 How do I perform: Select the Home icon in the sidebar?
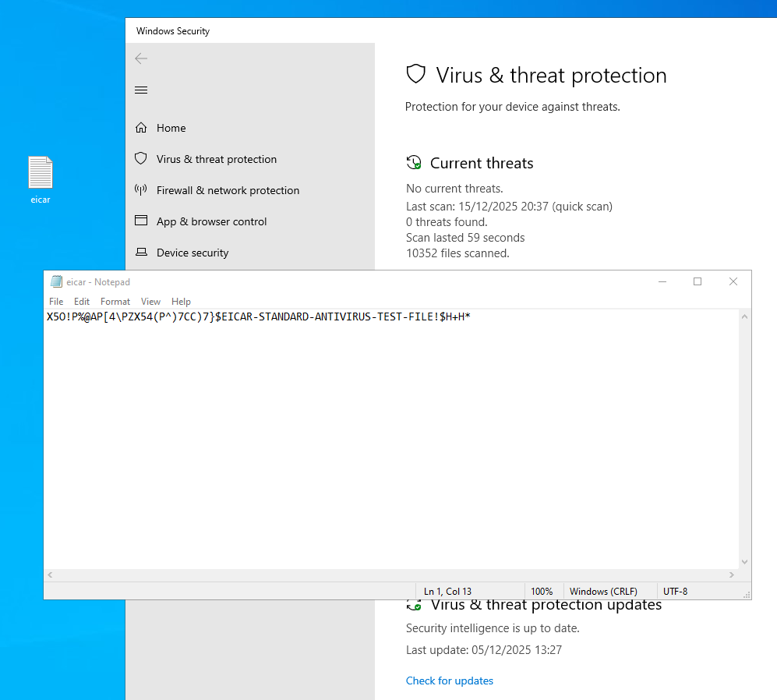pyautogui.click(x=141, y=128)
